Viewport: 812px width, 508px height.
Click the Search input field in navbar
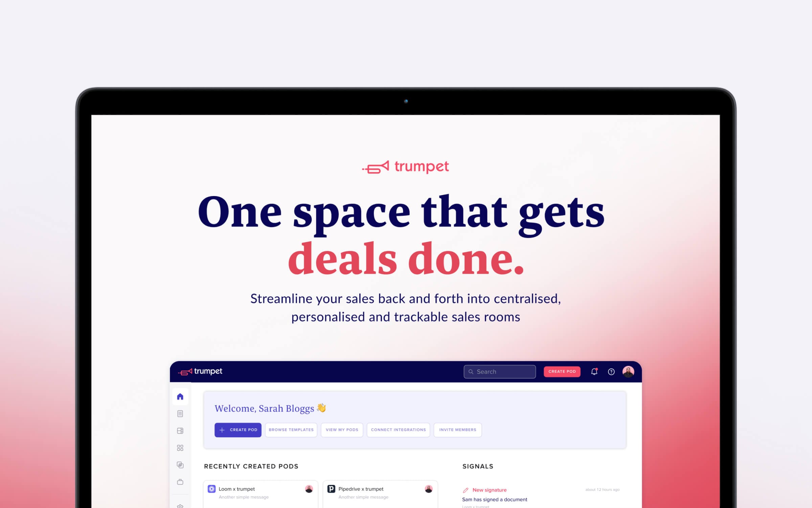tap(500, 371)
